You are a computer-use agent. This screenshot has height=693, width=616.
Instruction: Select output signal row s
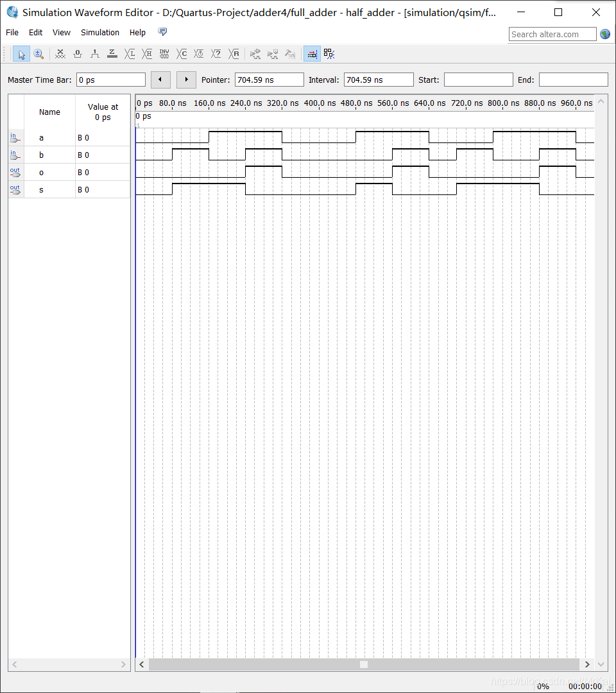click(x=69, y=189)
